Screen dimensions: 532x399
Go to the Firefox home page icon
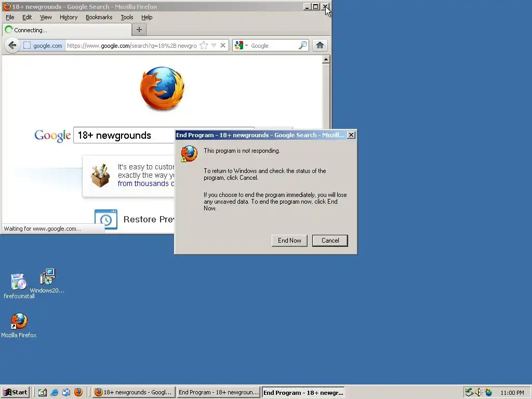(320, 45)
